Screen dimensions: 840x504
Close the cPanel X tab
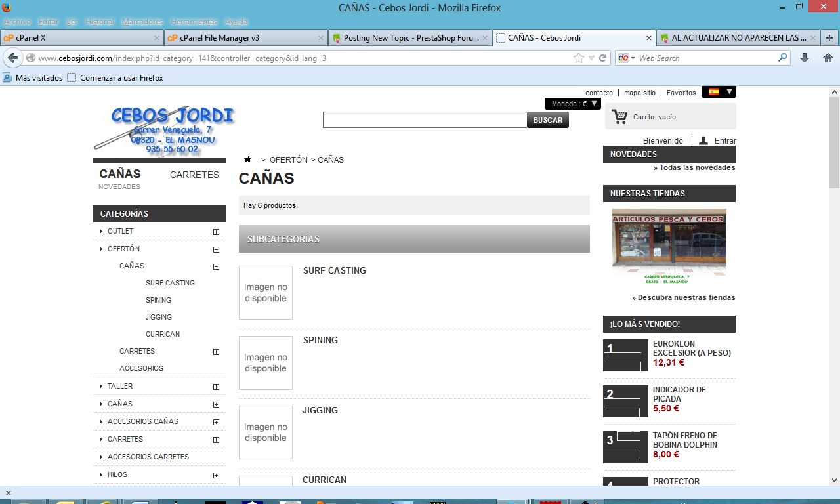[x=156, y=38]
